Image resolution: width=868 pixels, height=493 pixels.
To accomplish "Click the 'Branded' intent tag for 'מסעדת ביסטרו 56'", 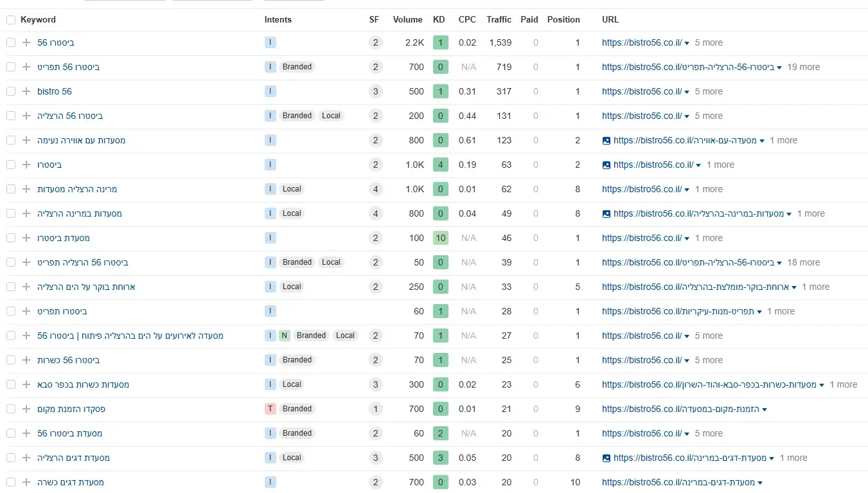I will tap(297, 433).
